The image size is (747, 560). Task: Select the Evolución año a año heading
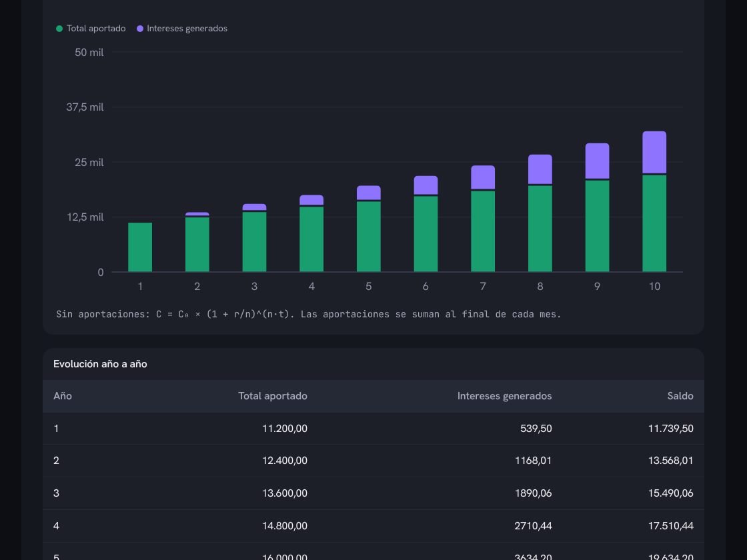tap(100, 364)
